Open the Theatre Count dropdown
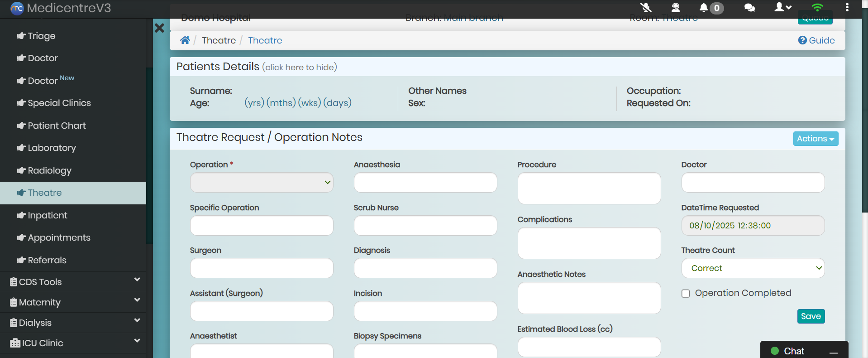This screenshot has height=358, width=868. (x=753, y=268)
